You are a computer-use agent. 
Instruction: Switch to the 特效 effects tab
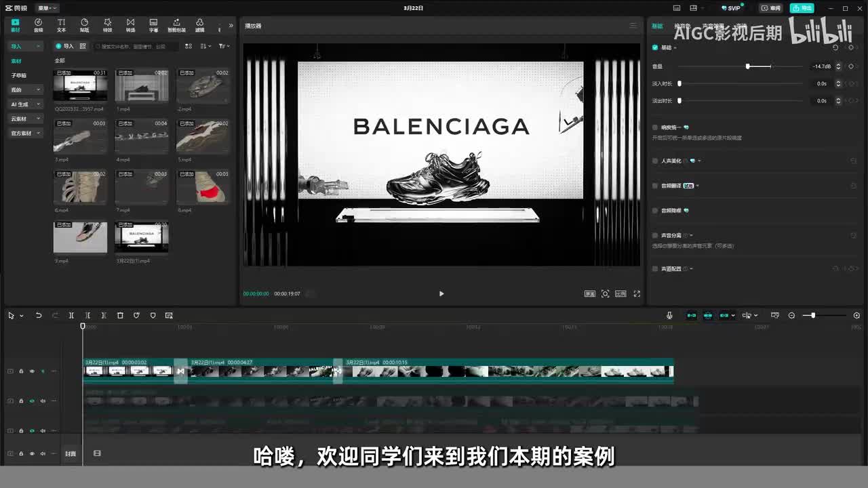[x=107, y=25]
